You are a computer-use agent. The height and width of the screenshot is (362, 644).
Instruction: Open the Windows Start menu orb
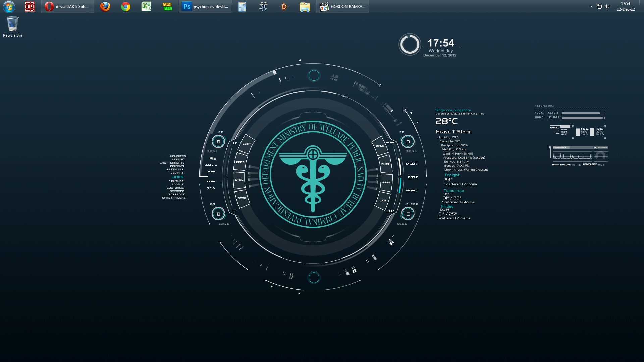(x=9, y=6)
